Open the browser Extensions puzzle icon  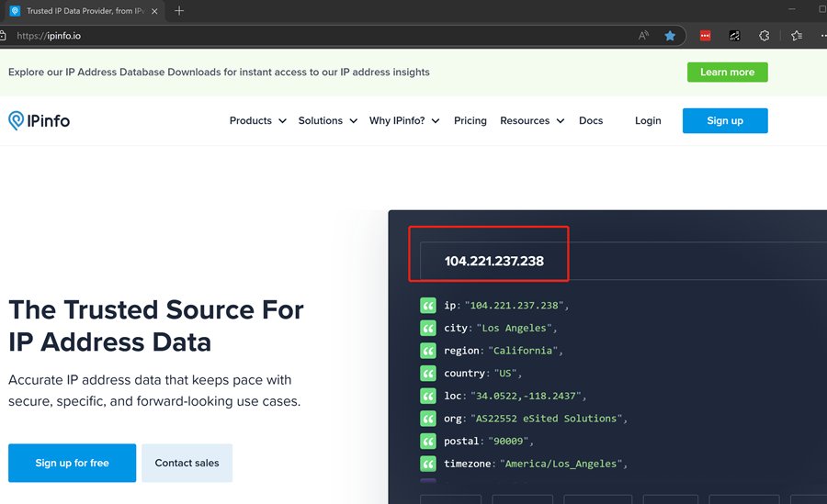(764, 36)
